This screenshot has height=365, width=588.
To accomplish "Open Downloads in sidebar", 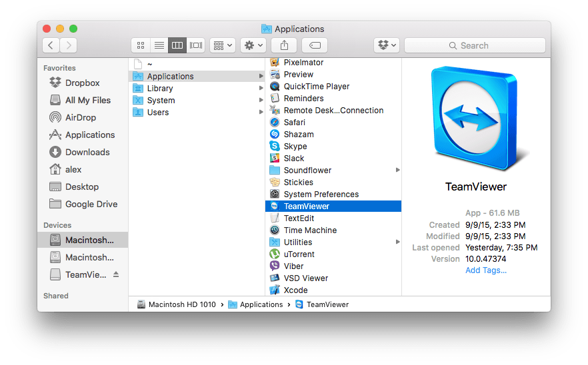I will coord(83,152).
